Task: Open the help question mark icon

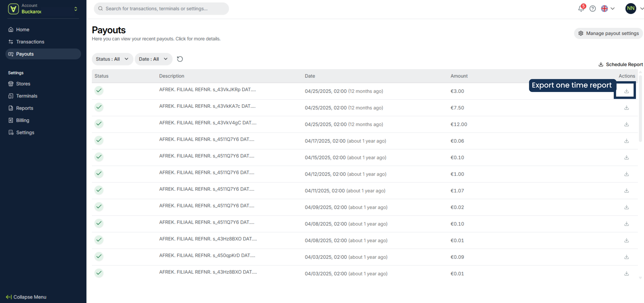Action: [592, 9]
